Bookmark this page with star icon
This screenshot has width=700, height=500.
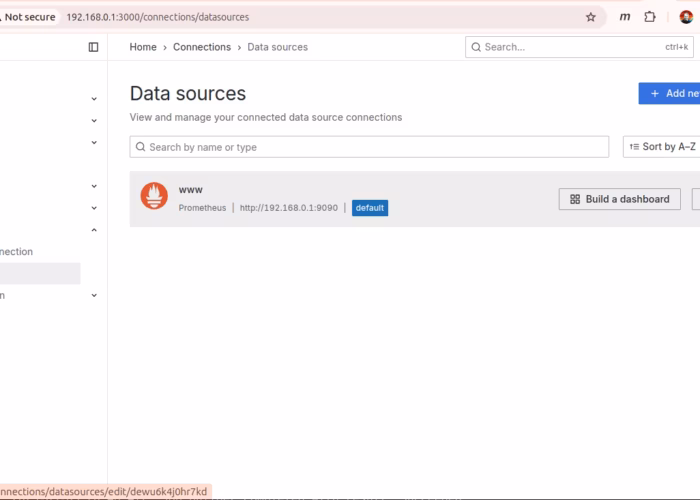click(x=591, y=17)
